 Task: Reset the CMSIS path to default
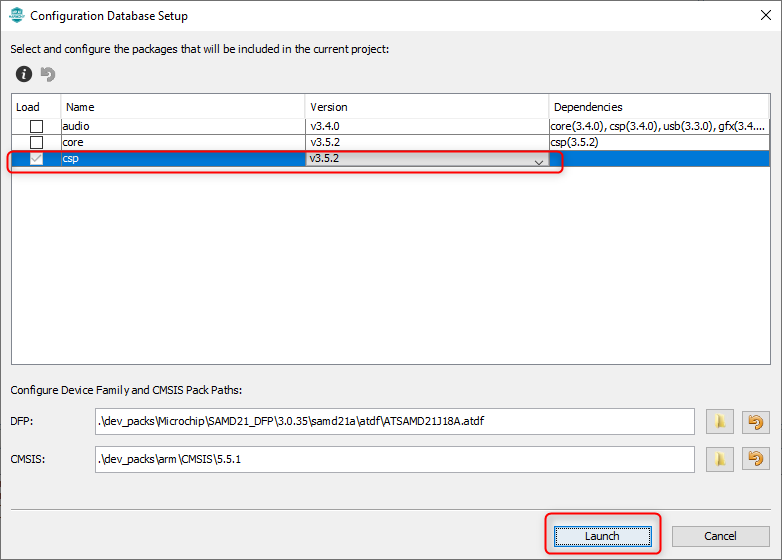757,459
